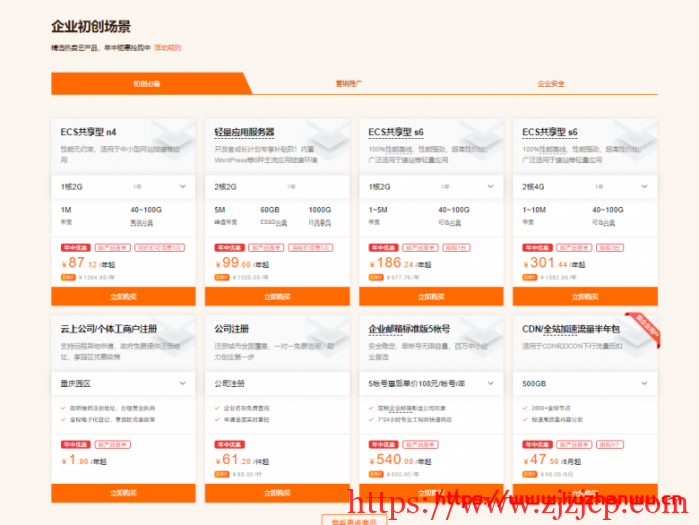Click the 60GB ESSD云盘 spec
This screenshot has width=699, height=525.
(273, 216)
